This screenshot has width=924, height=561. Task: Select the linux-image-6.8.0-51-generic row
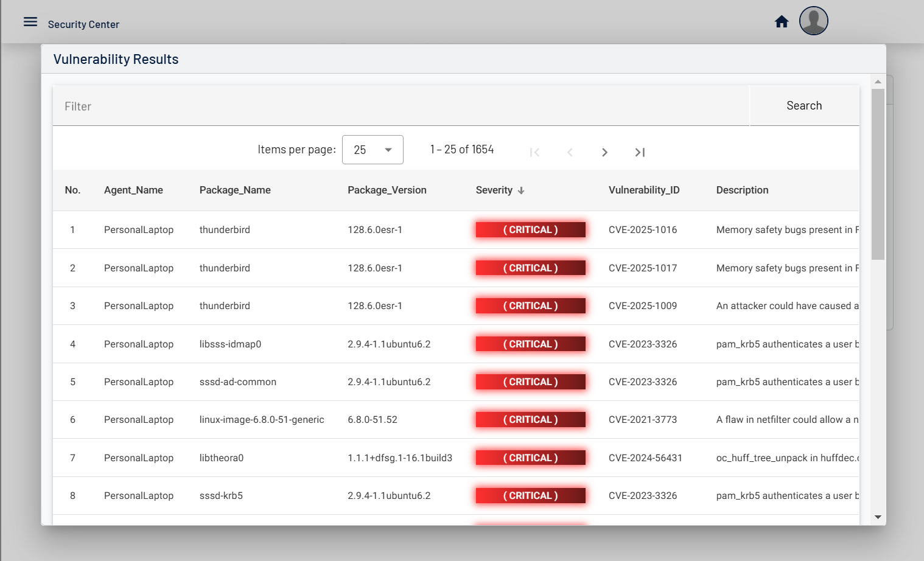262,420
